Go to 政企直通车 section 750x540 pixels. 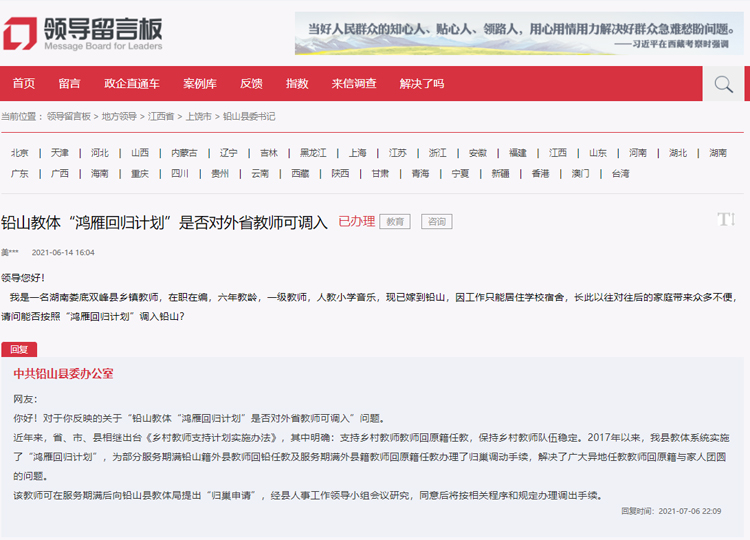pos(131,84)
